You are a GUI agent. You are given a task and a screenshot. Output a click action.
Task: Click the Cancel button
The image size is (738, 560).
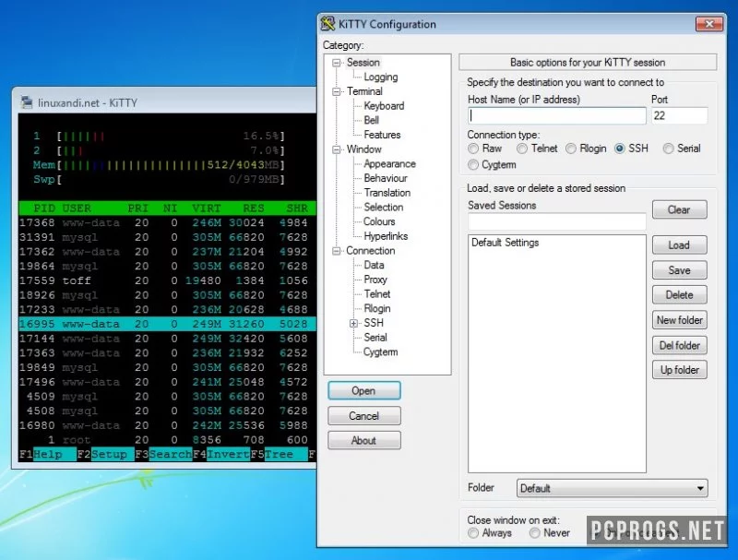(x=363, y=416)
